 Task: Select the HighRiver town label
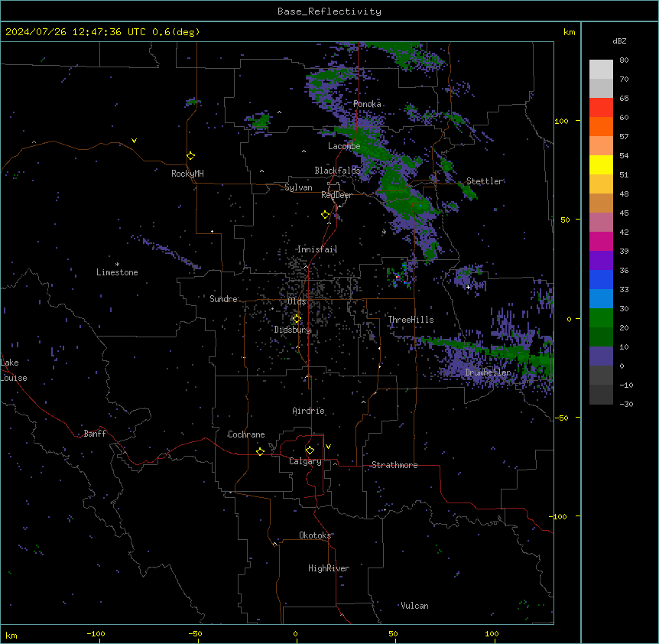(329, 568)
